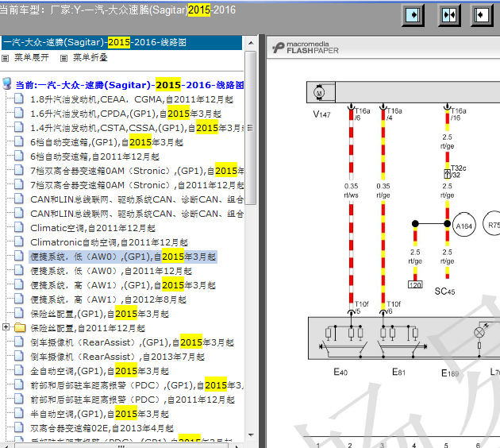Open the root link 当前:一汽-大众-速腾(Sagitar)-2015-2016-线路图
The width and height of the screenshot is (500, 448).
(x=130, y=85)
